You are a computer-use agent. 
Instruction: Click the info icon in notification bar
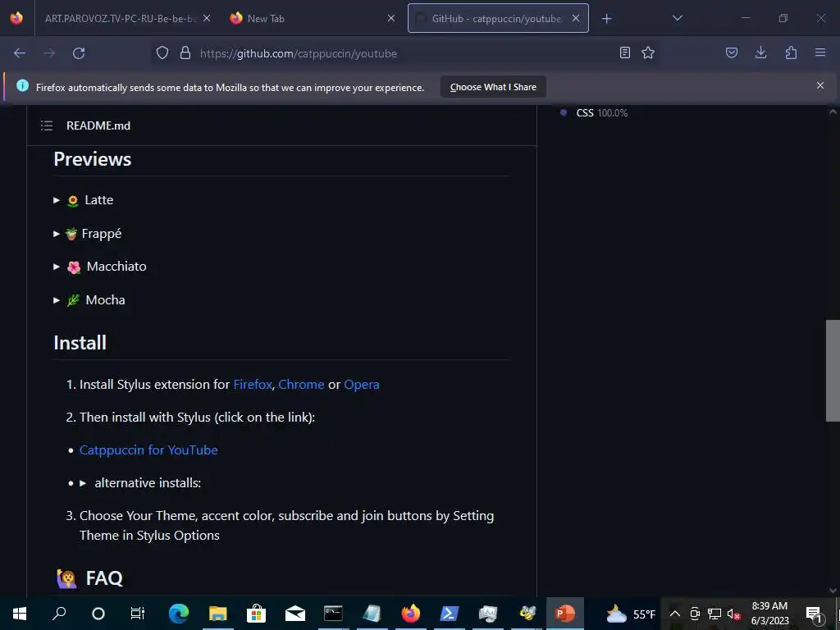[x=22, y=85]
